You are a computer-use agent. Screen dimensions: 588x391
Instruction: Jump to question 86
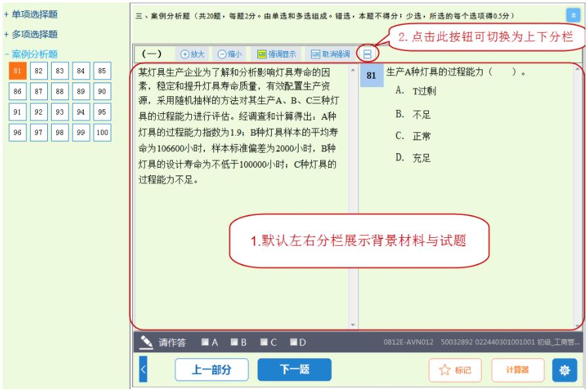click(18, 91)
